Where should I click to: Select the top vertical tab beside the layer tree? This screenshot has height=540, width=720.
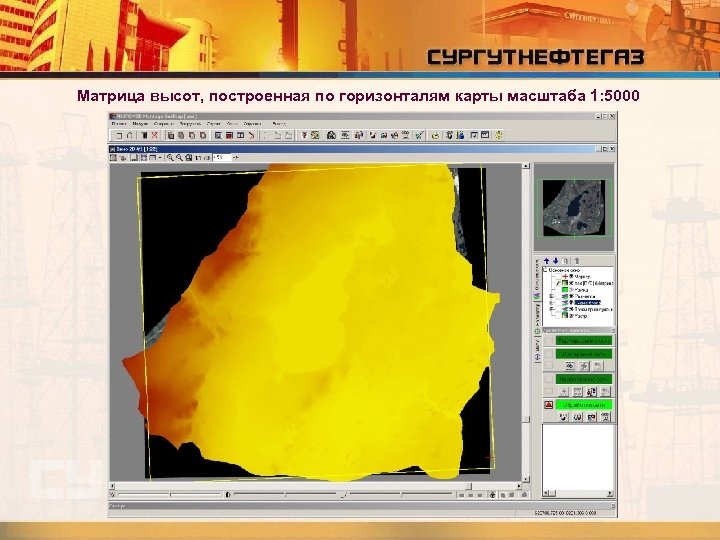(536, 279)
